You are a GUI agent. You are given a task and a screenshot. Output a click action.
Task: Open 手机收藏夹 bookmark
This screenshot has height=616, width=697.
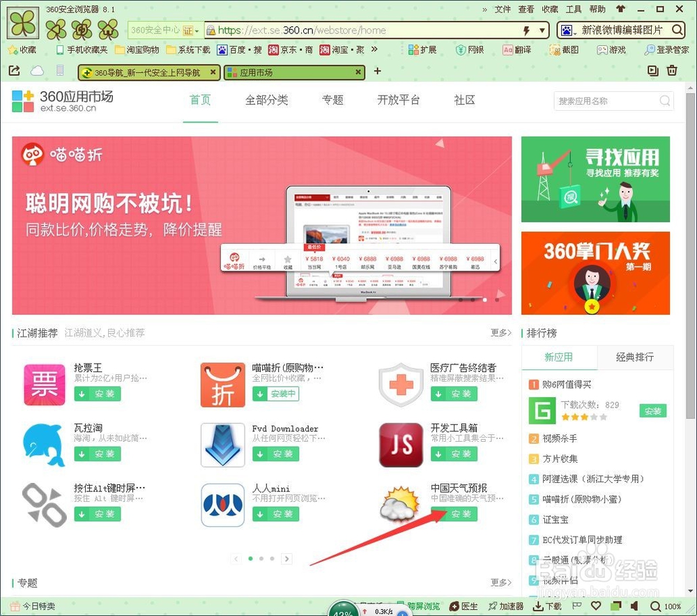tap(82, 49)
